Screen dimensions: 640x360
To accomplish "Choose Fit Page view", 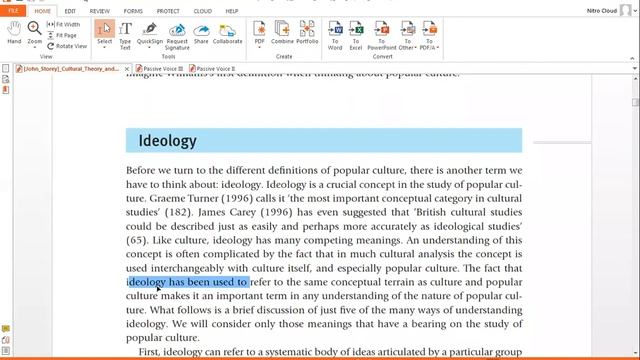I will point(62,36).
